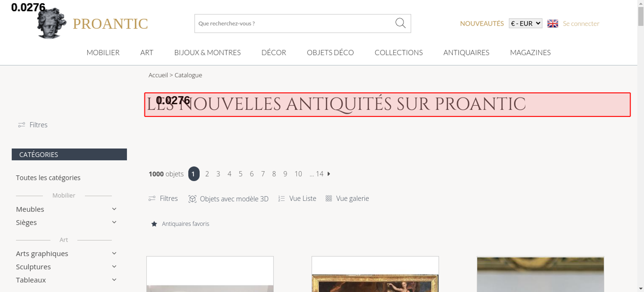
Task: Open the ANTIQUAIRES menu
Action: pos(466,52)
